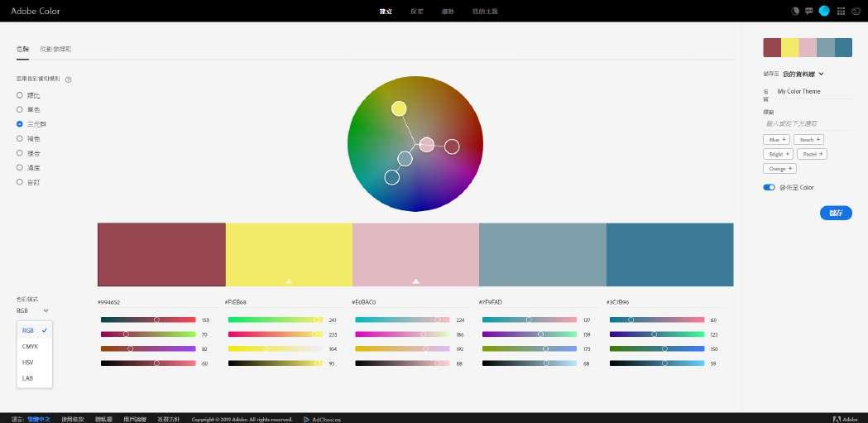The height and width of the screenshot is (423, 868).
Task: Click the Adobe logo in footer
Action: point(846,419)
